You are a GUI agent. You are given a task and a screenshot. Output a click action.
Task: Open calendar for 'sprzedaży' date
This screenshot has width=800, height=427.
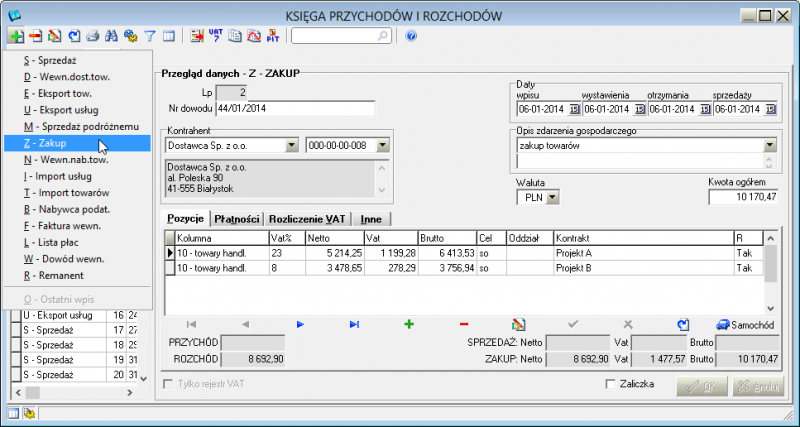770,109
